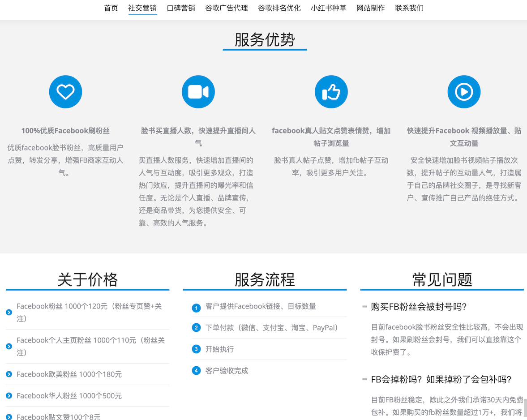Click description starting 买直播人数服务
Image resolution: width=527 pixels, height=420 pixels.
(196, 192)
